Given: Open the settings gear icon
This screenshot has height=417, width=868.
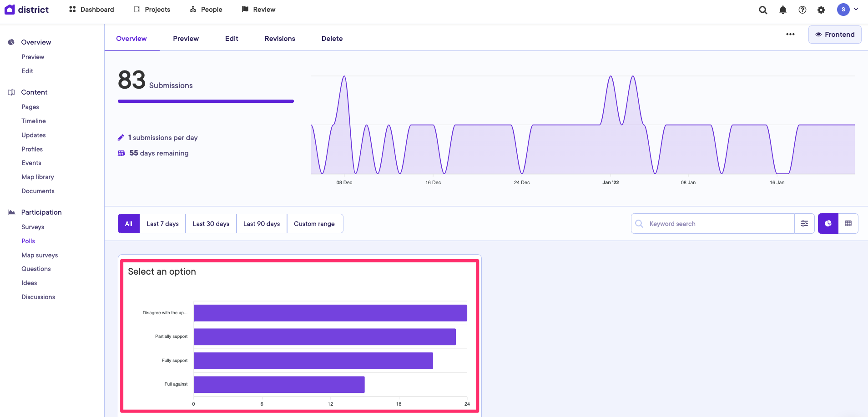Looking at the screenshot, I should pos(821,10).
